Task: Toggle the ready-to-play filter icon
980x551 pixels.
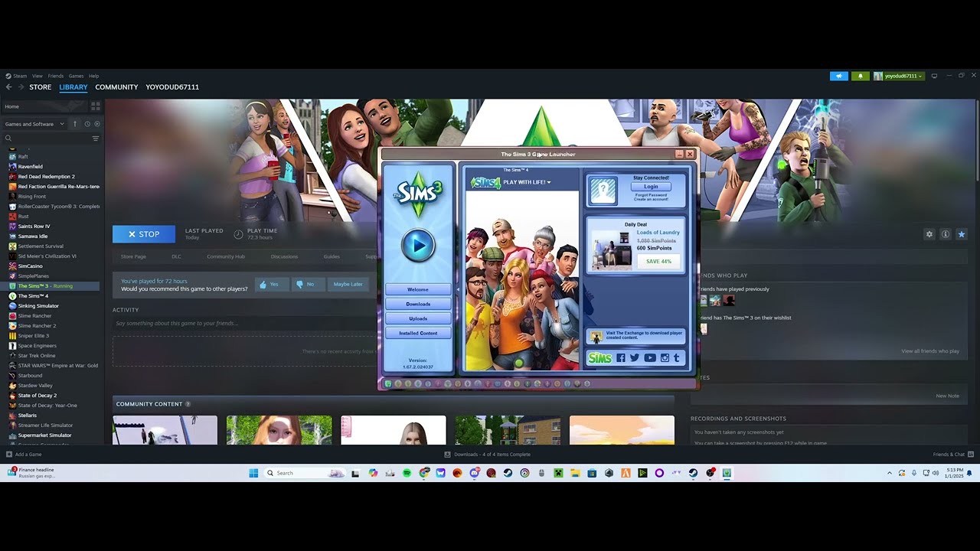Action: [96, 124]
